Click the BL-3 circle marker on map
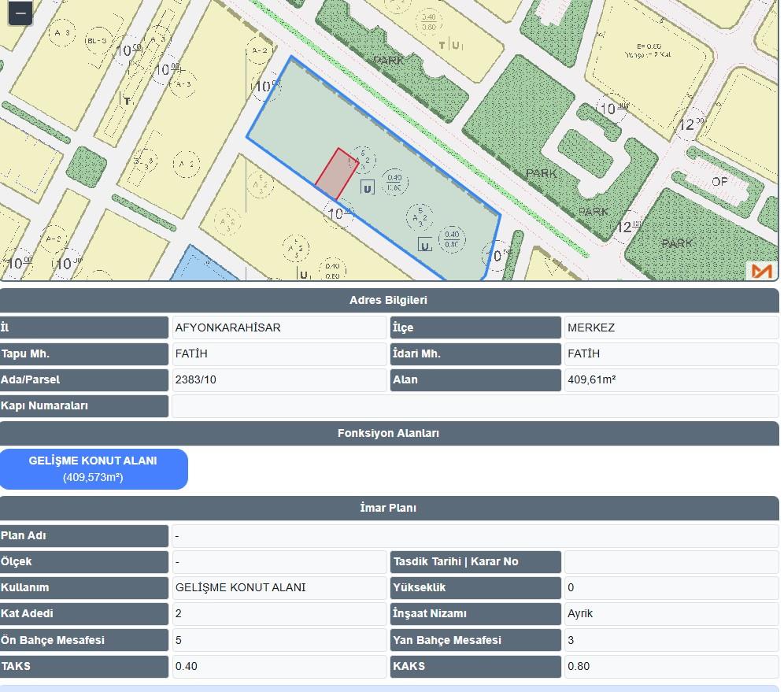The height and width of the screenshot is (692, 784). pos(97,40)
